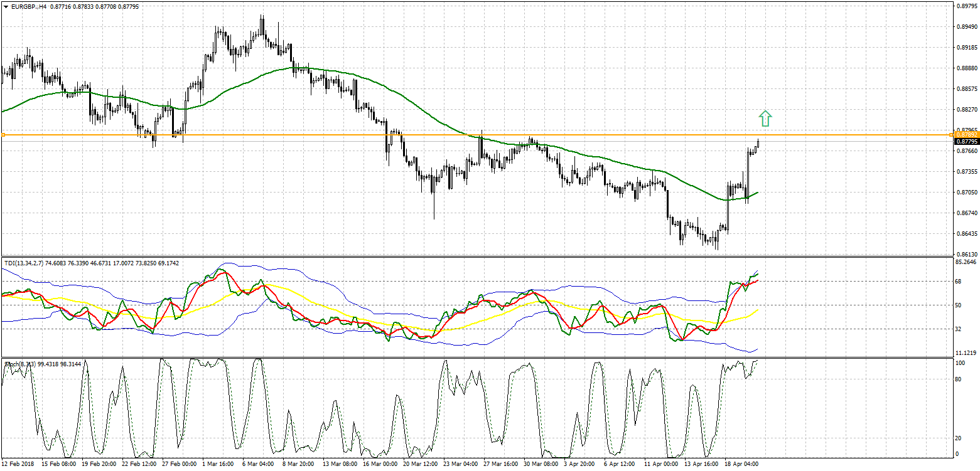Click the 6 Mar 04:00 time label

coord(257,464)
